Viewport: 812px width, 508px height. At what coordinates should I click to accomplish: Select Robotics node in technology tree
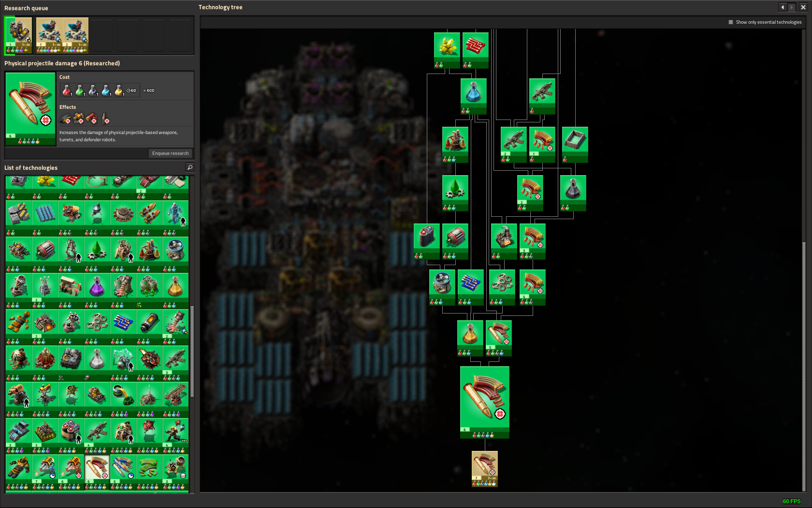442,287
